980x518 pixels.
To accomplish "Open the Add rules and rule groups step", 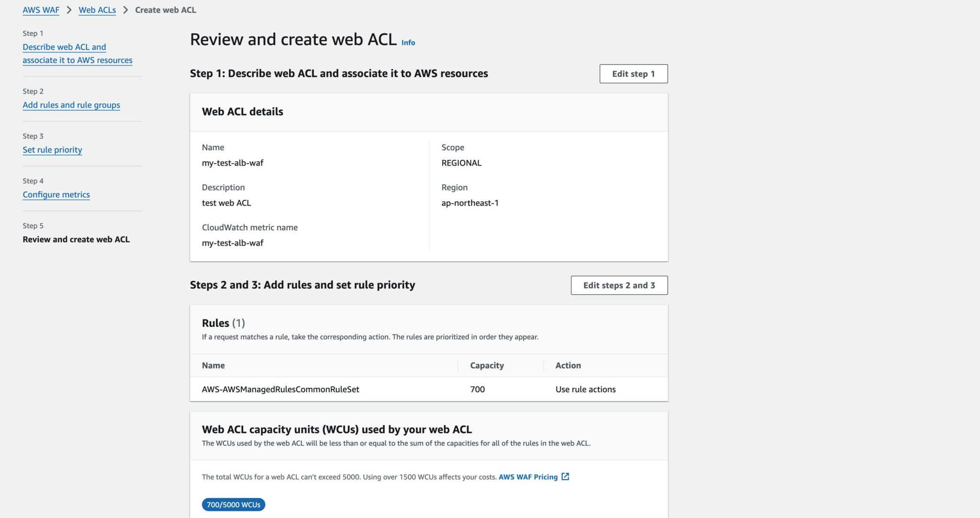I will click(x=71, y=105).
